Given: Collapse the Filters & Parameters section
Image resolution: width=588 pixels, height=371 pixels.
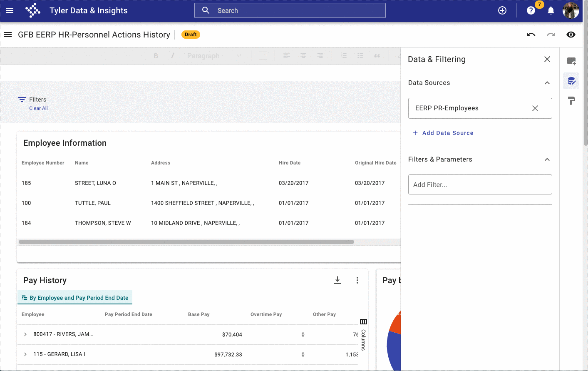Looking at the screenshot, I should click(547, 159).
